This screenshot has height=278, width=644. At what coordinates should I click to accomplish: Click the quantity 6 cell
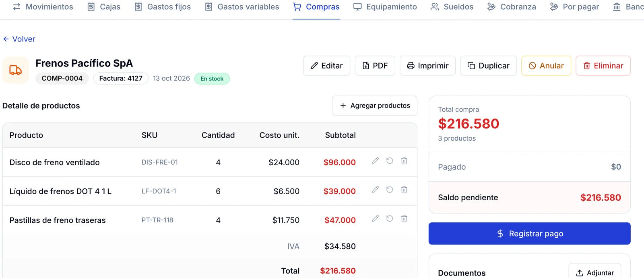(218, 191)
